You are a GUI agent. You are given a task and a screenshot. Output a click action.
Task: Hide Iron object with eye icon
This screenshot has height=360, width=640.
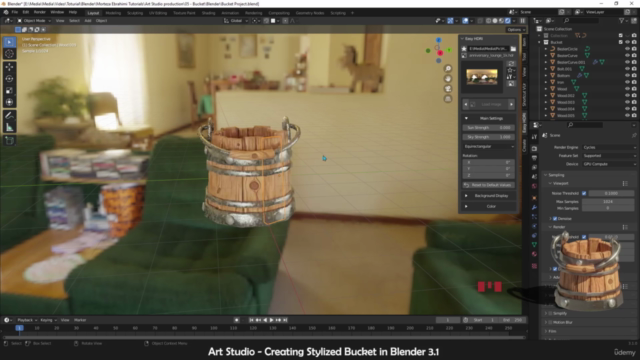coord(627,82)
